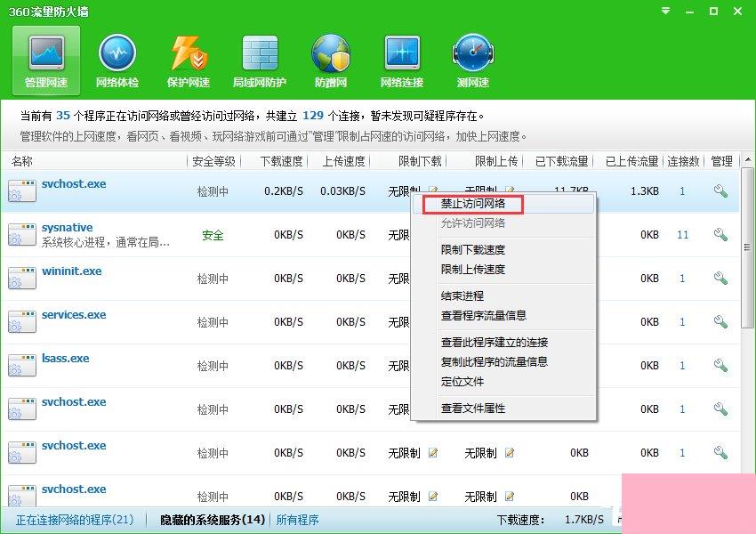Click the 129 connections count link
This screenshot has width=756, height=534.
(x=313, y=116)
